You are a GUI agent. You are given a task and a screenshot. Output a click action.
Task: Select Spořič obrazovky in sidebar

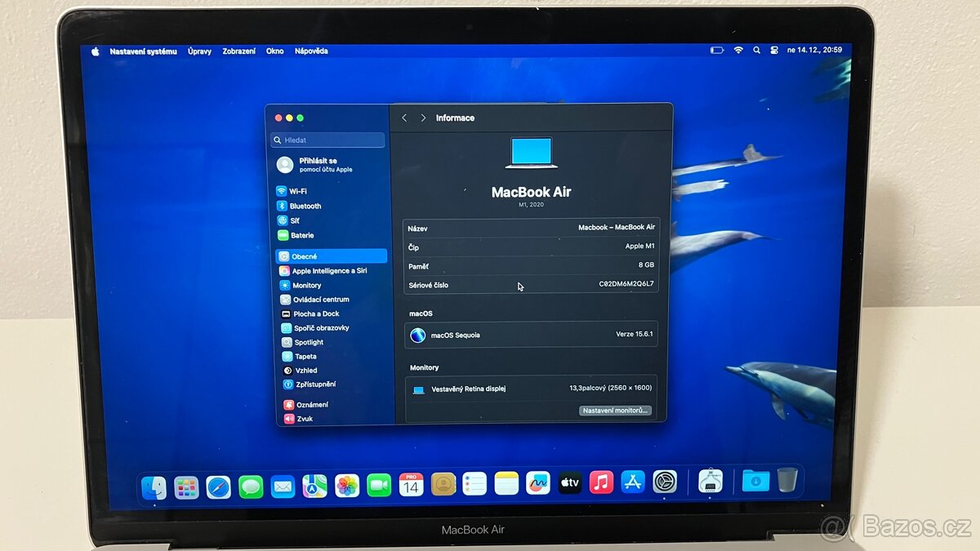pyautogui.click(x=318, y=327)
